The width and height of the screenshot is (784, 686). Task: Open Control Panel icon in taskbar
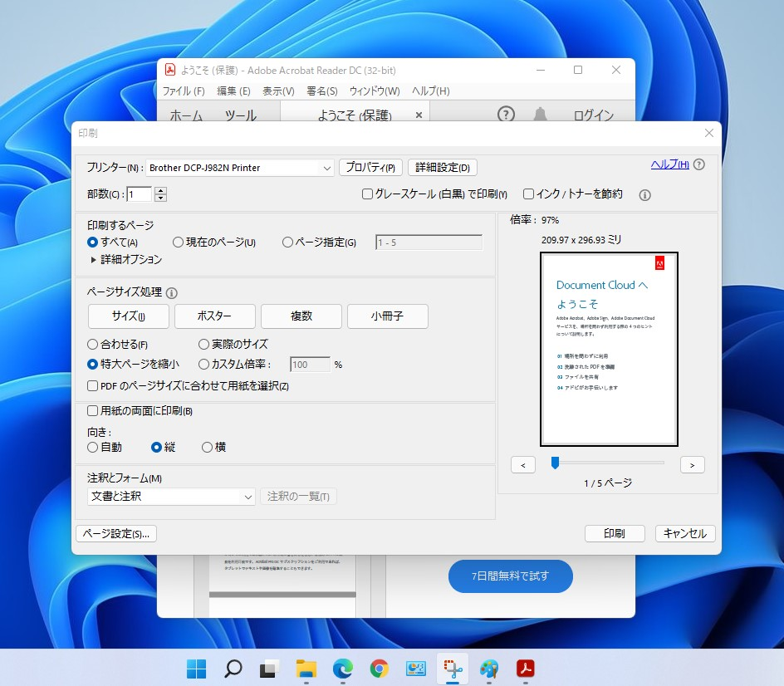tap(415, 669)
